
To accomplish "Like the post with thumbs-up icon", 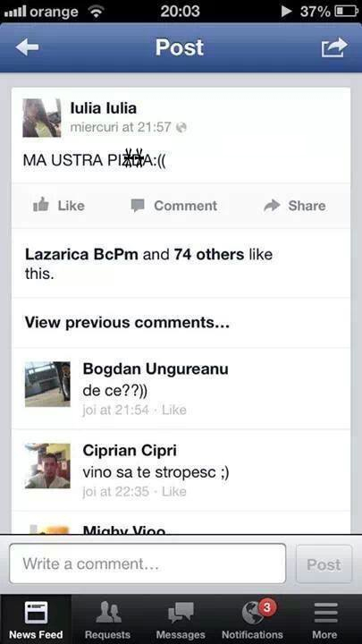I will (x=58, y=206).
